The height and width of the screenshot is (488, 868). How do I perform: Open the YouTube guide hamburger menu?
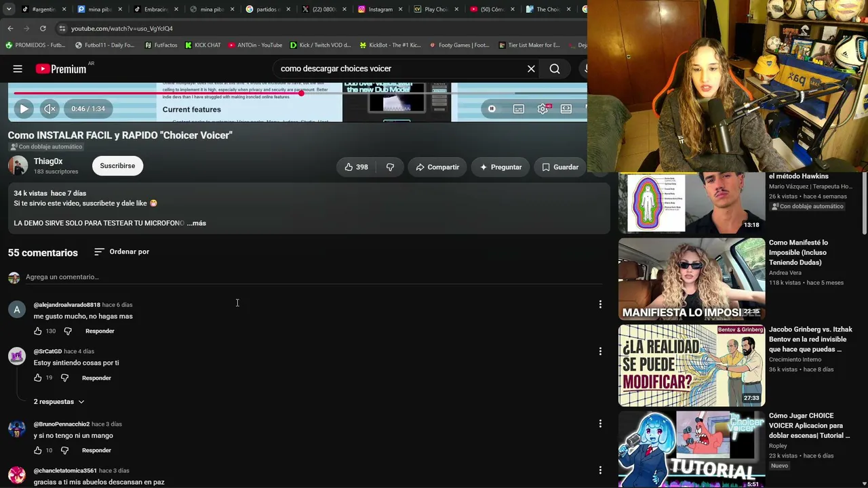click(x=18, y=68)
